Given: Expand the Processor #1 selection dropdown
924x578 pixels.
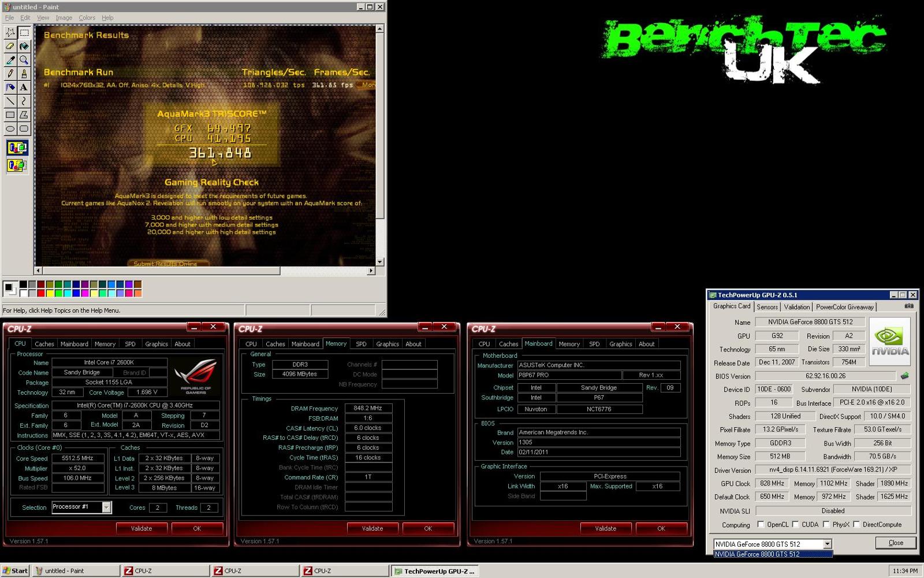Looking at the screenshot, I should [x=106, y=507].
